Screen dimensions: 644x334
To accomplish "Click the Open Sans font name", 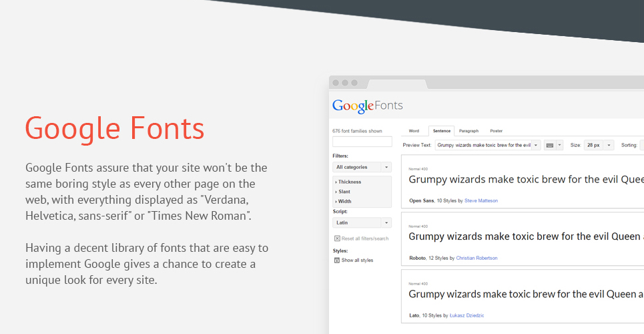I will [421, 200].
